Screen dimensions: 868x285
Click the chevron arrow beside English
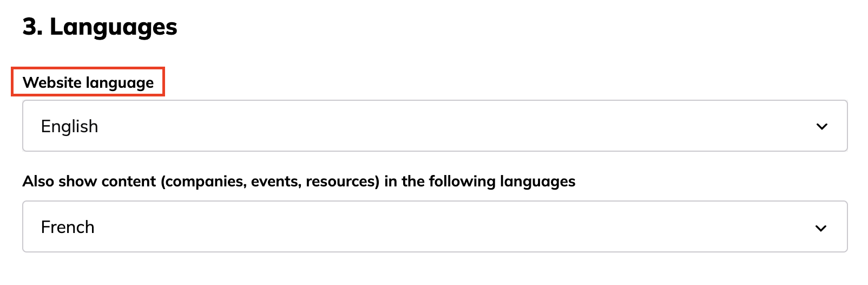(821, 127)
